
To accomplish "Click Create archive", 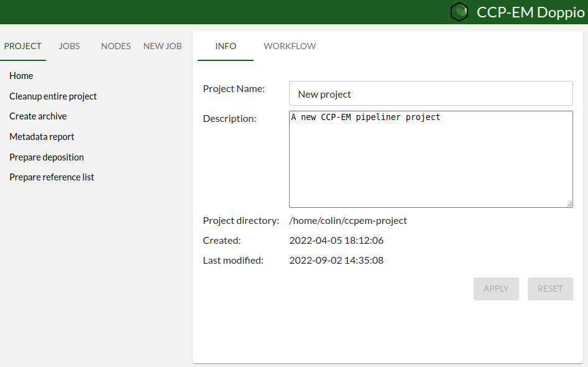I will tap(39, 116).
